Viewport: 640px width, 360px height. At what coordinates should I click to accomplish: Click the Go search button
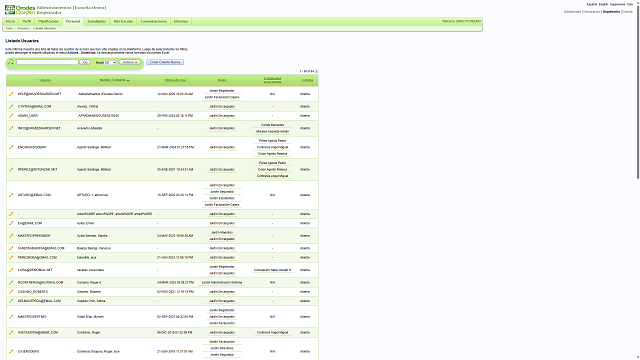click(85, 62)
